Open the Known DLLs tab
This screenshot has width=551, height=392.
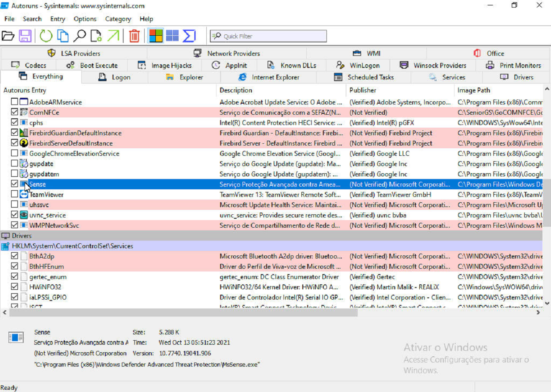pyautogui.click(x=291, y=65)
